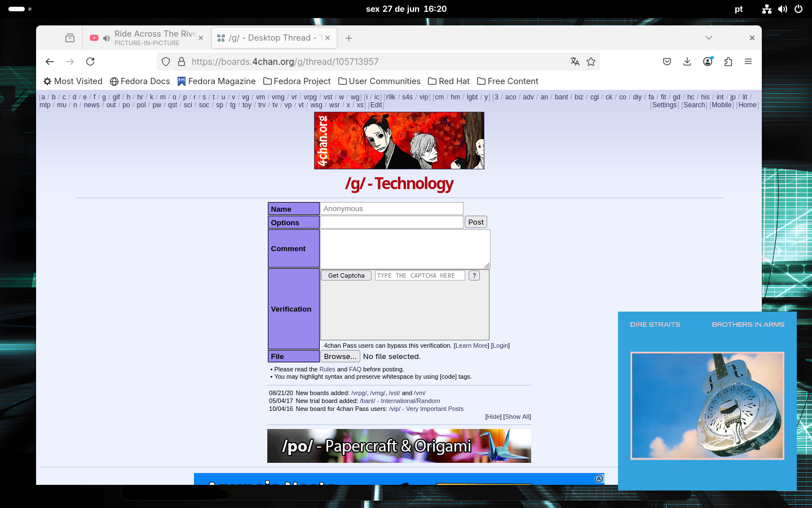Open Fedora Magazine bookmark
This screenshot has width=812, height=508.
(217, 81)
